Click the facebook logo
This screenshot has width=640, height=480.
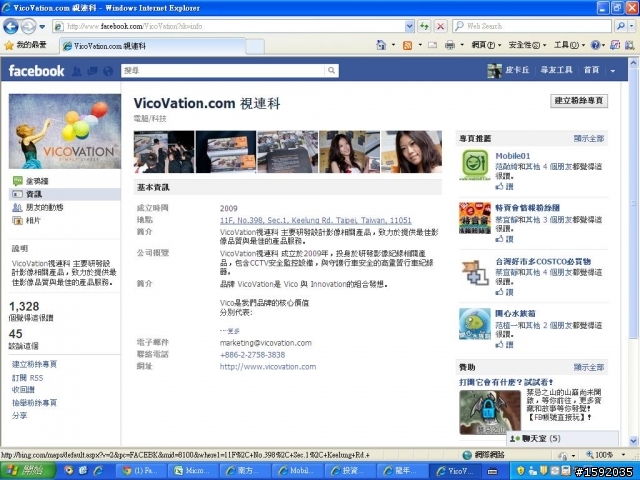[36, 71]
